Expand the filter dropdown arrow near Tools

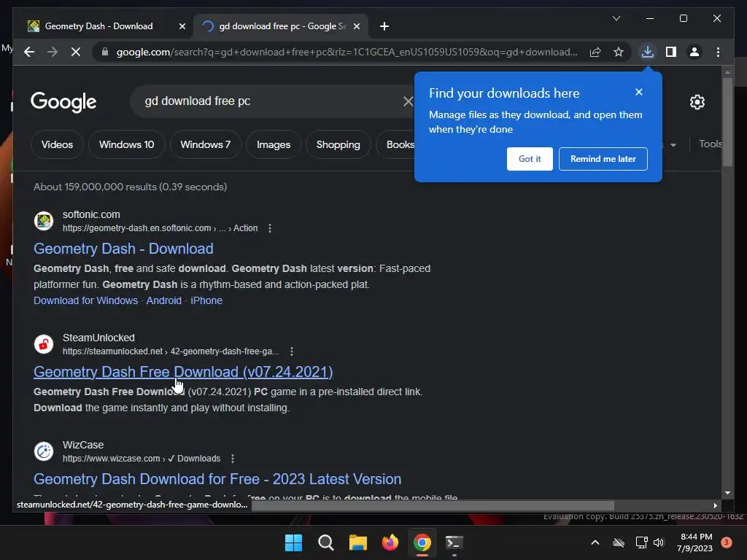673,145
